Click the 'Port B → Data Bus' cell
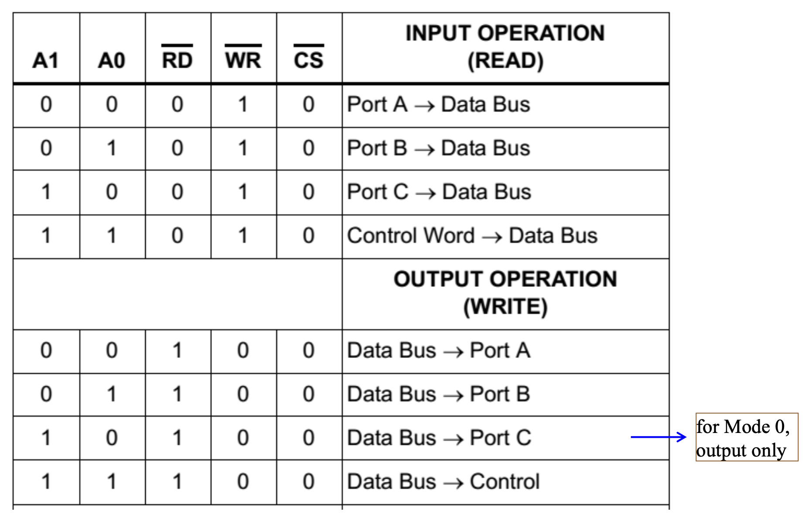The image size is (812, 518). tap(438, 148)
